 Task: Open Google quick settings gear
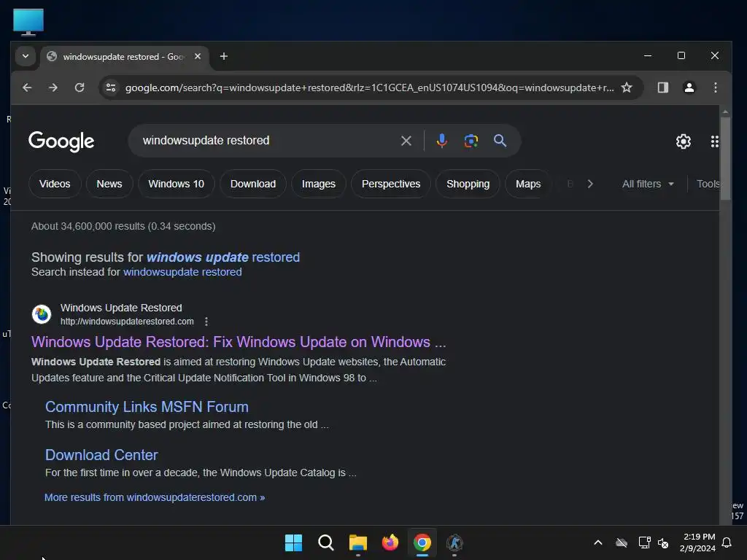point(683,141)
